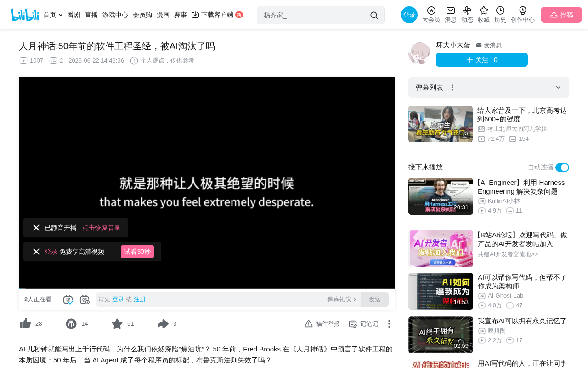This screenshot has width=588, height=368.
Task: Dismiss the 已静音开播 notice
Action: point(36,228)
